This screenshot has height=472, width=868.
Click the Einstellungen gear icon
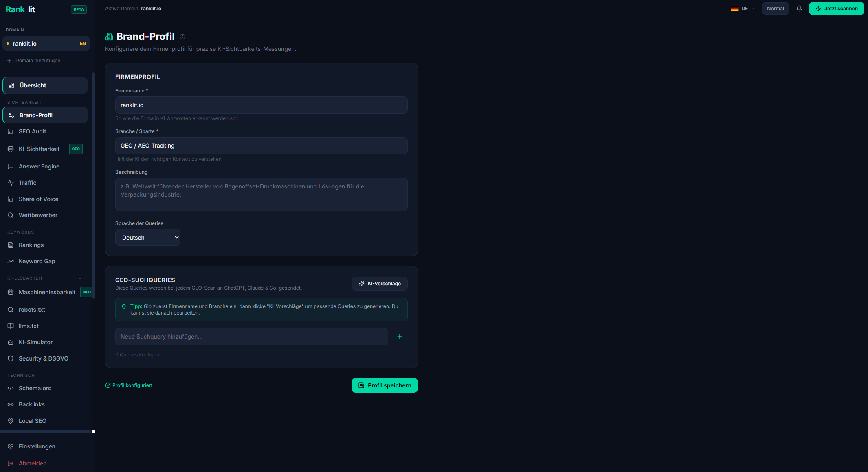(11, 446)
